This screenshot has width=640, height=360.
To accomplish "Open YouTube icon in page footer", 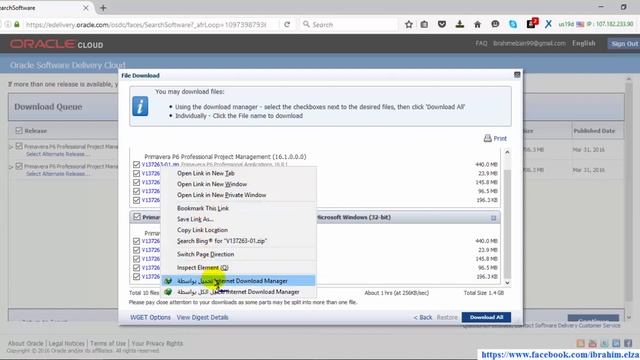I will point(592,343).
